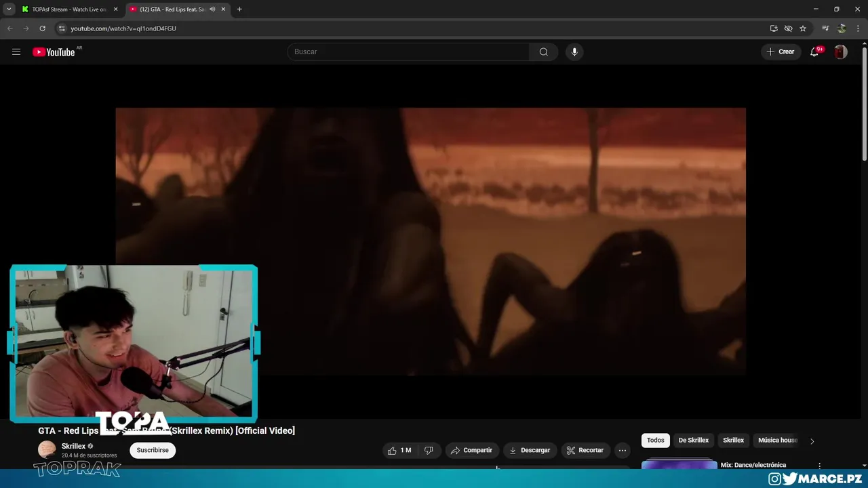The width and height of the screenshot is (868, 488).
Task: Download the video via Descargar
Action: tap(530, 450)
